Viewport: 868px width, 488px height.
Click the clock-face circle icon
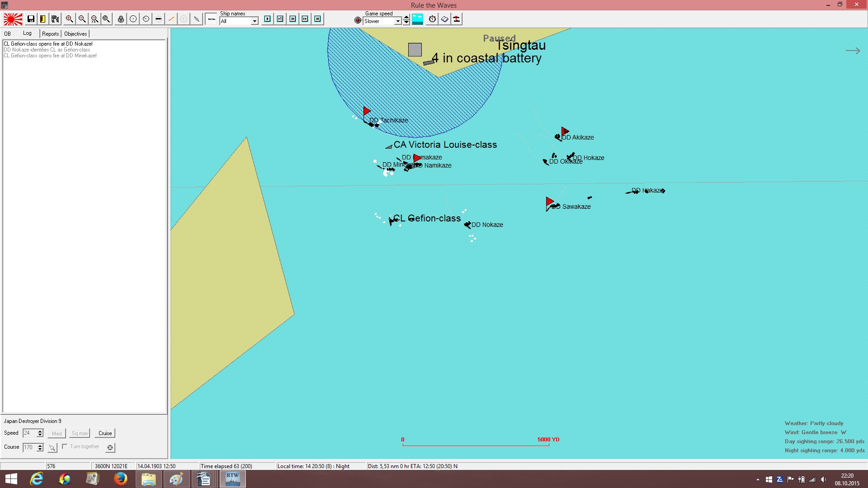click(146, 19)
